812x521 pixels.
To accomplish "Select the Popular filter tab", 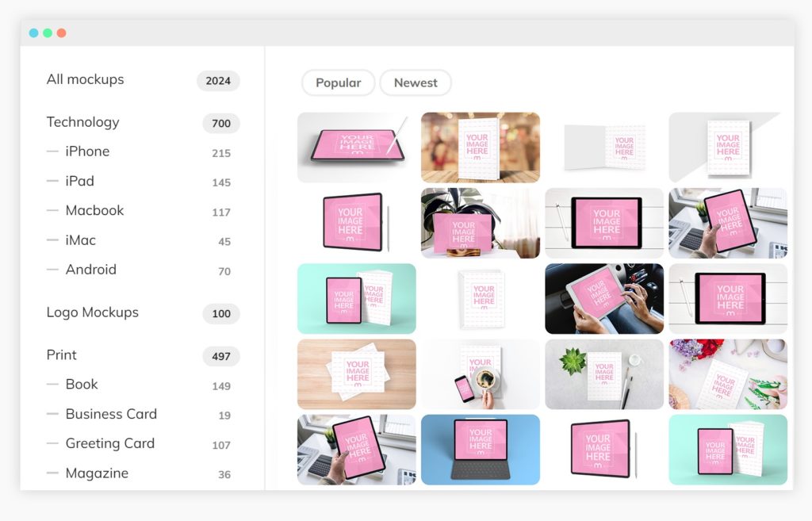I will pos(338,82).
